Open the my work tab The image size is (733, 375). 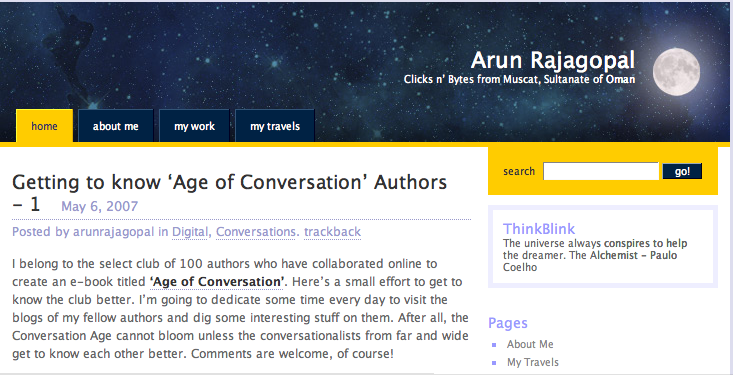tap(194, 126)
